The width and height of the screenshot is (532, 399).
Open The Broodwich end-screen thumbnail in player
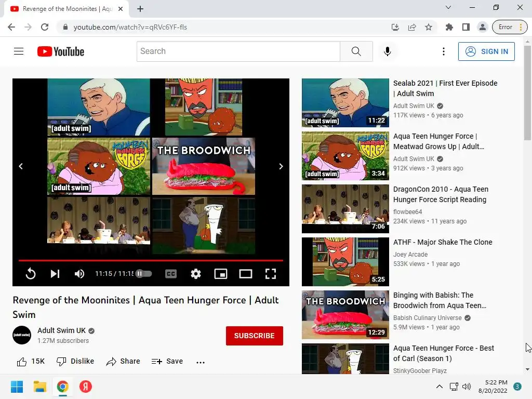coord(204,166)
